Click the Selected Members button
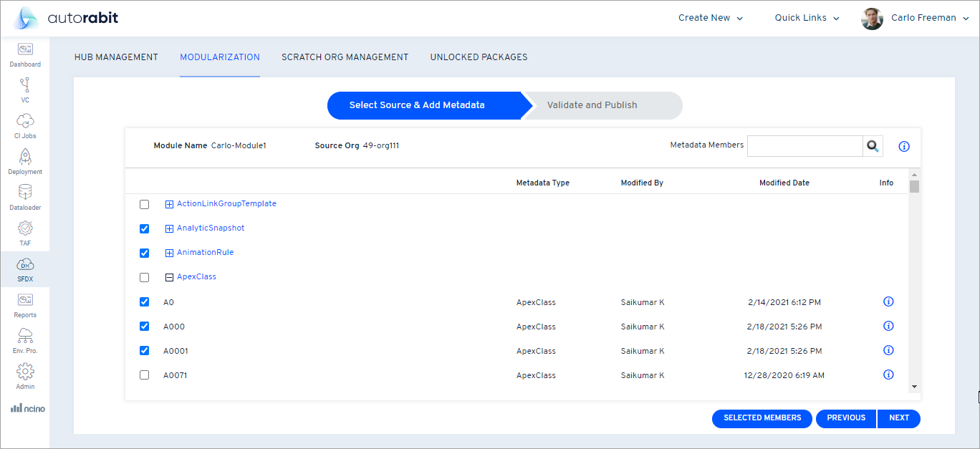The height and width of the screenshot is (449, 980). 762,418
